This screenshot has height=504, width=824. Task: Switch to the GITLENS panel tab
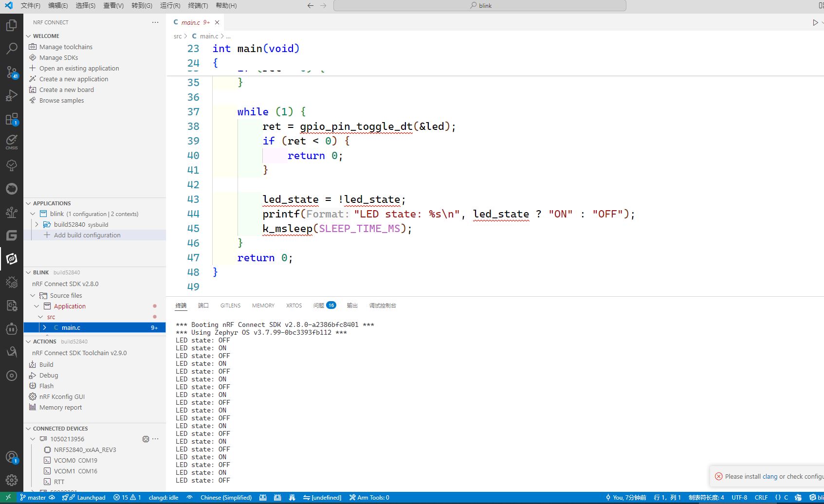[230, 306]
